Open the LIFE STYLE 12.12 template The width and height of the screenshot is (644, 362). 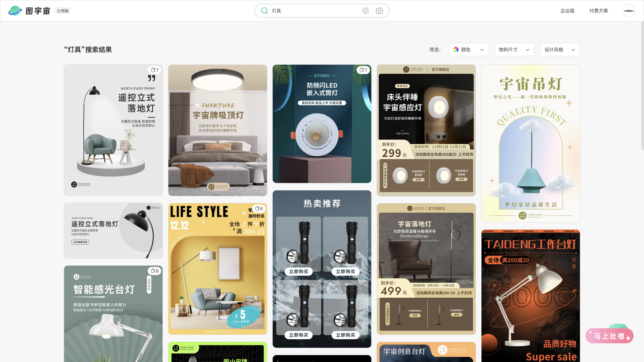pos(218,269)
